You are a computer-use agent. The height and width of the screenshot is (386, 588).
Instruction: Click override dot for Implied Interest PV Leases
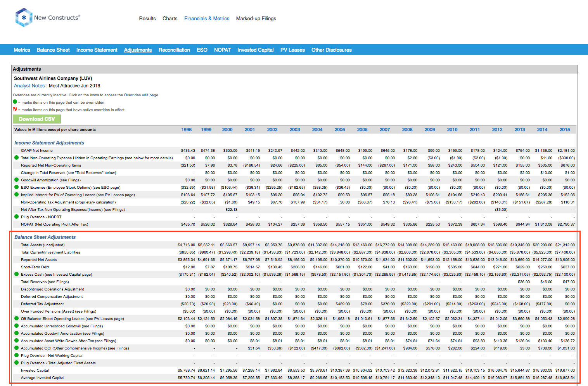(16, 195)
